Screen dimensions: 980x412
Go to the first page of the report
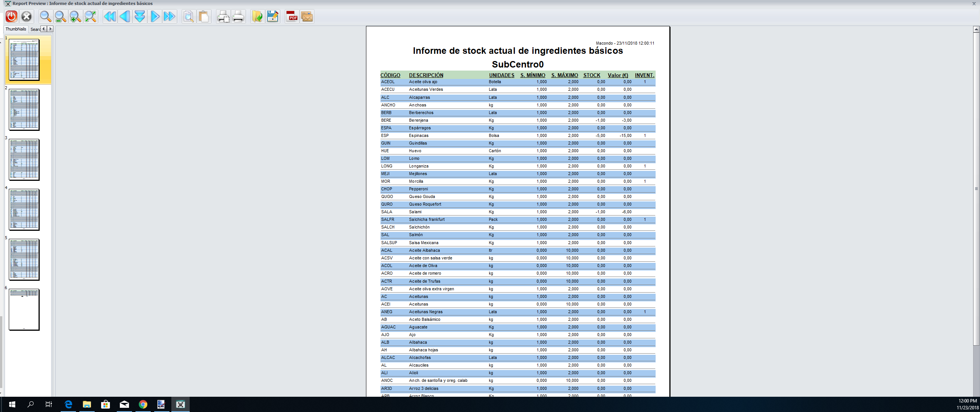point(110,16)
